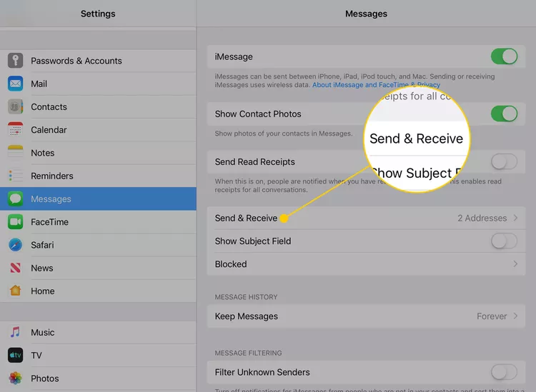Tap the Apple TV icon
The width and height of the screenshot is (536, 392).
[x=16, y=356]
